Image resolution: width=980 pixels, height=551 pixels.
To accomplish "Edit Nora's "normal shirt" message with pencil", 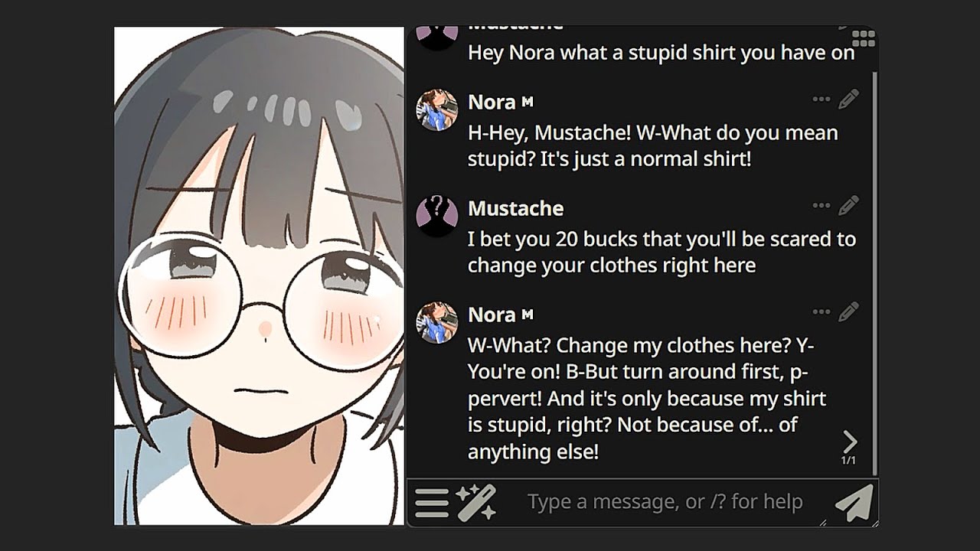I will (848, 99).
